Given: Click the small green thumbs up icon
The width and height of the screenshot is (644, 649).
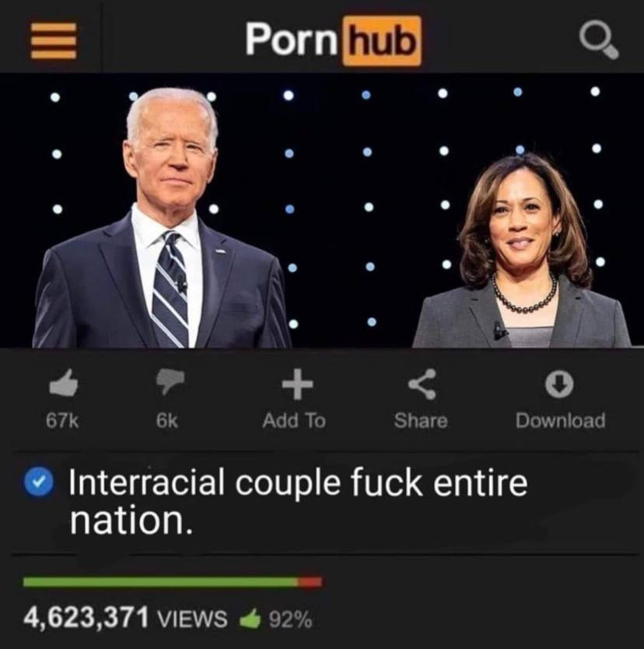Looking at the screenshot, I should coord(250,619).
